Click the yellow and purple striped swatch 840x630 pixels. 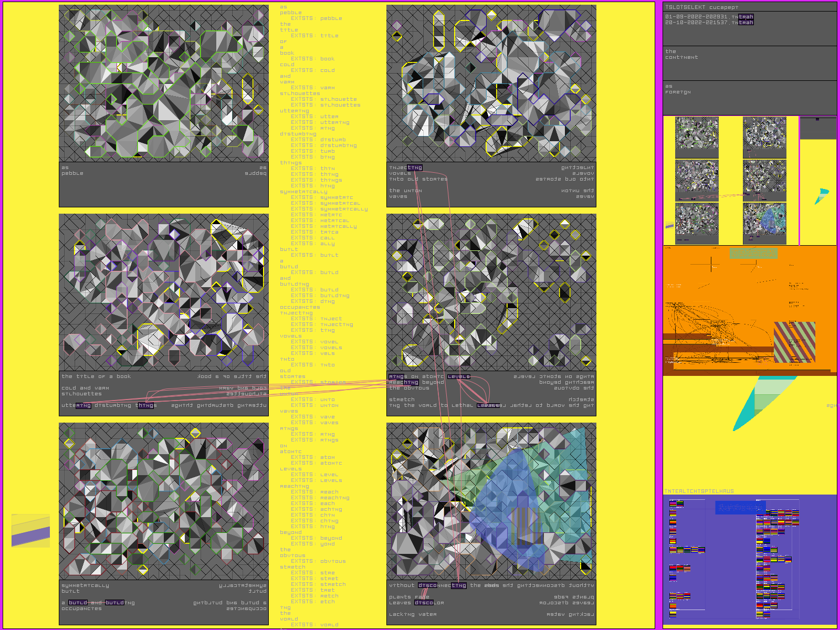(x=30, y=531)
